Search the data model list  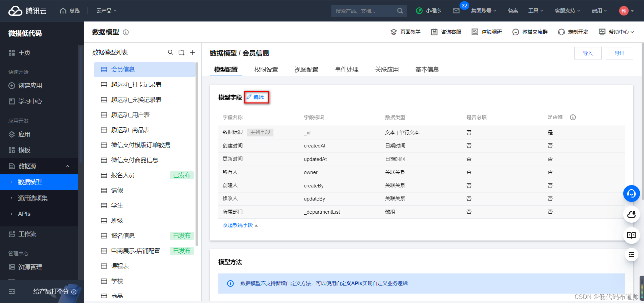[170, 52]
